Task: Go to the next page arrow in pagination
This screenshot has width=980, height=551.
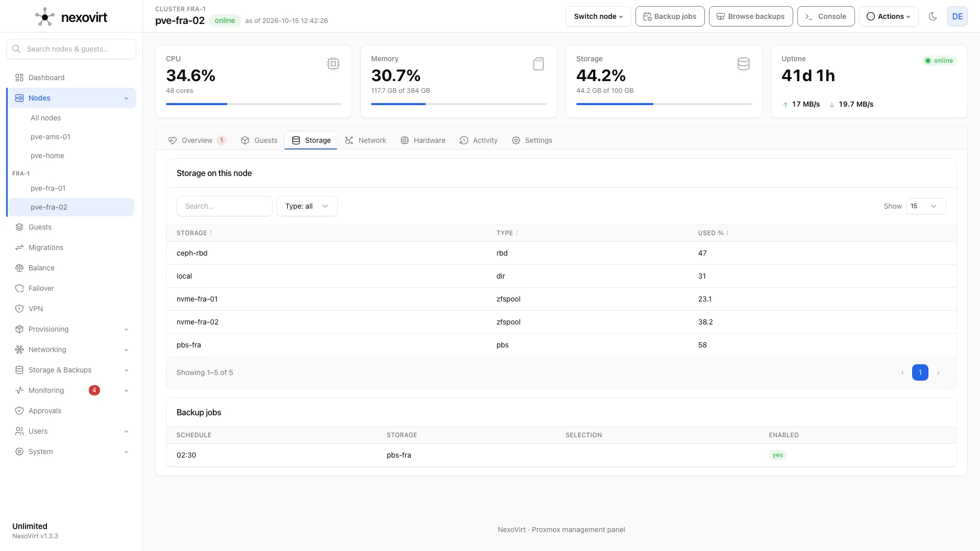Action: (x=938, y=373)
